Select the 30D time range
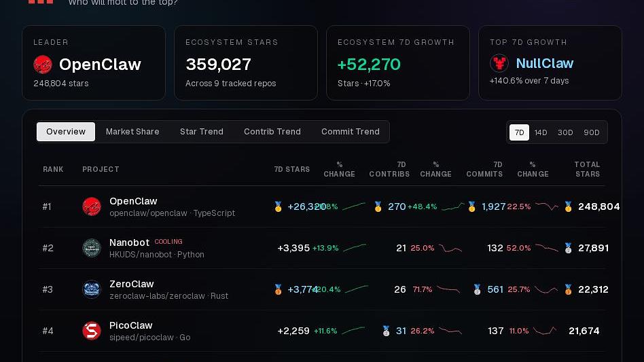 tap(565, 132)
